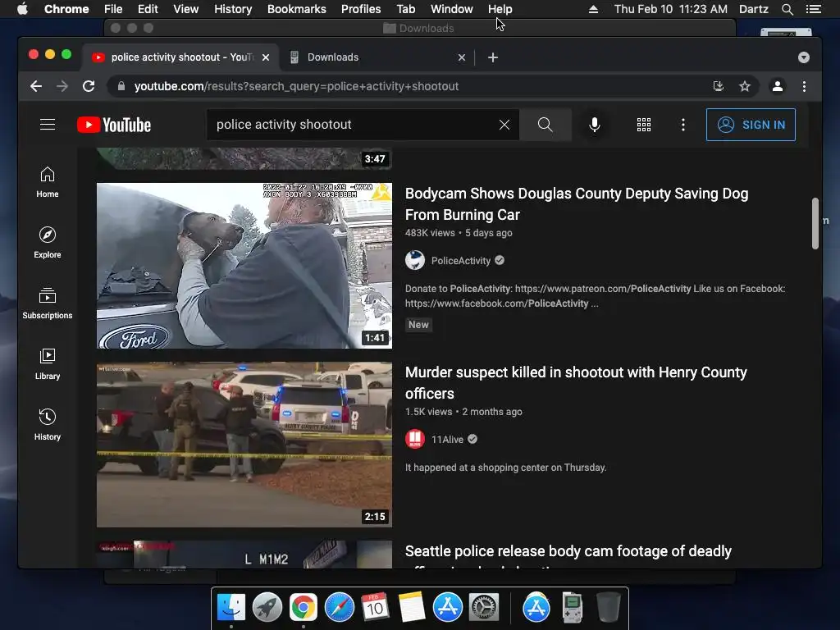
Task: Click the New badge under PoliceActivity video
Action: 418,325
